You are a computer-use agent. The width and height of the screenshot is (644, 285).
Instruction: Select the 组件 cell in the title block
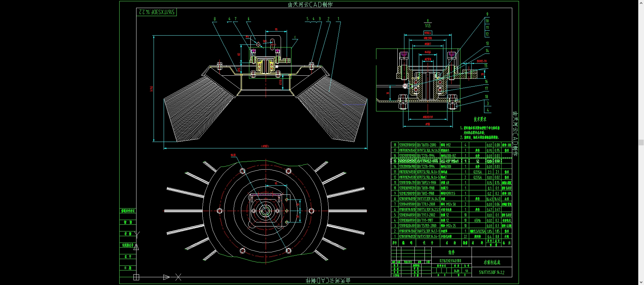(x=451, y=252)
